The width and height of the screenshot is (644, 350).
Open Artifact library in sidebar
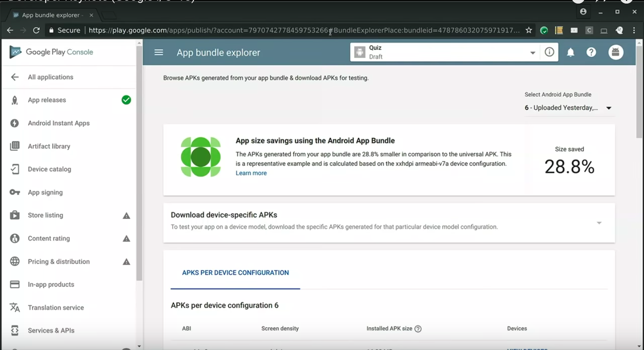pyautogui.click(x=49, y=146)
